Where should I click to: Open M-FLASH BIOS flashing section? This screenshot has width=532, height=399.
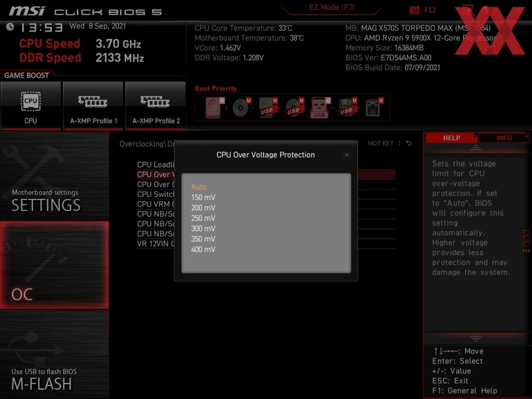point(54,354)
